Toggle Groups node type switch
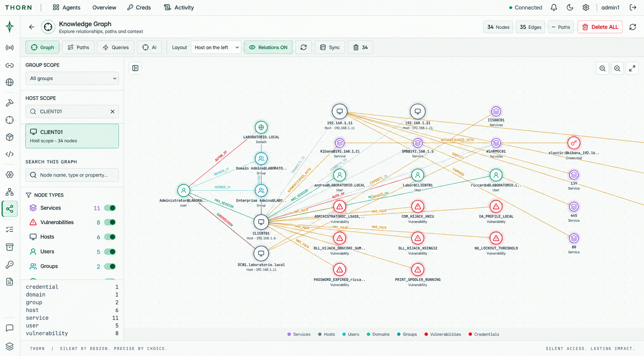This screenshot has height=356, width=644. [x=110, y=266]
